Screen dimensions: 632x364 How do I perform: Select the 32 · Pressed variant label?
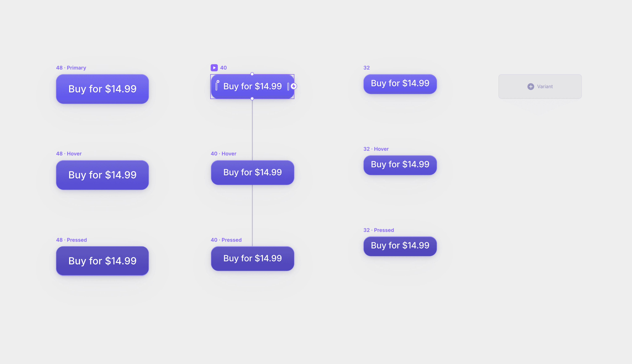pos(378,230)
